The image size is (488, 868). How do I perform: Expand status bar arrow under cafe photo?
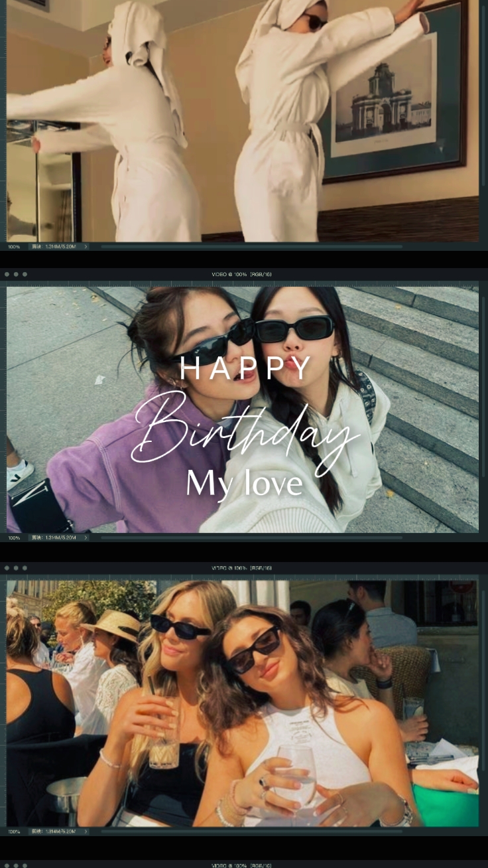(x=86, y=831)
